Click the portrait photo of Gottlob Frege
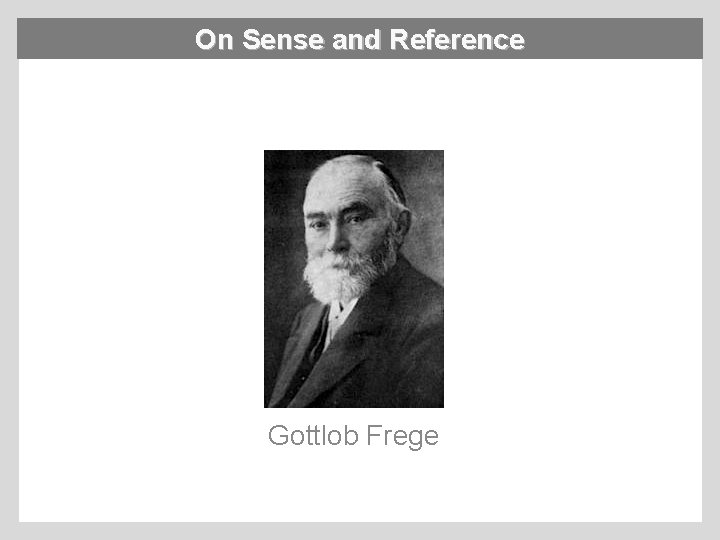This screenshot has width=720, height=540. (353, 278)
